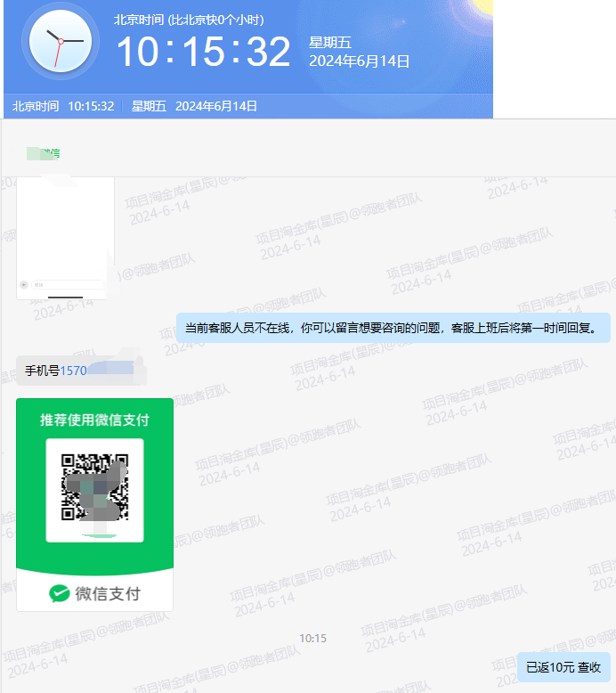Click the plus icon inside the screenshot thumbnail
Viewport: 616px width, 693px height.
click(x=24, y=285)
